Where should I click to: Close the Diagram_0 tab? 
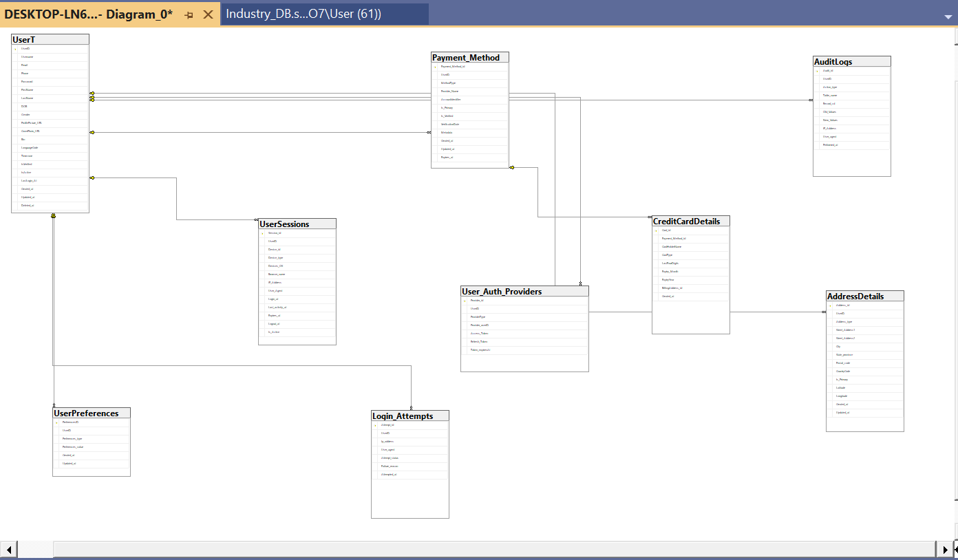(208, 14)
